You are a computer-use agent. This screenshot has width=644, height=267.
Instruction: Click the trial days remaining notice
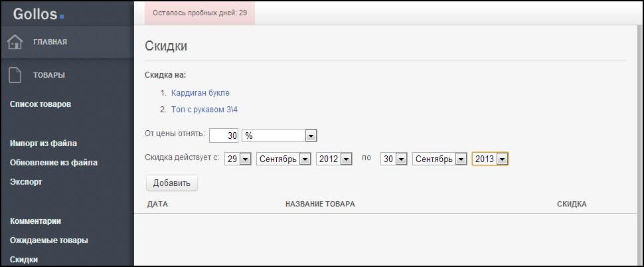pos(200,13)
